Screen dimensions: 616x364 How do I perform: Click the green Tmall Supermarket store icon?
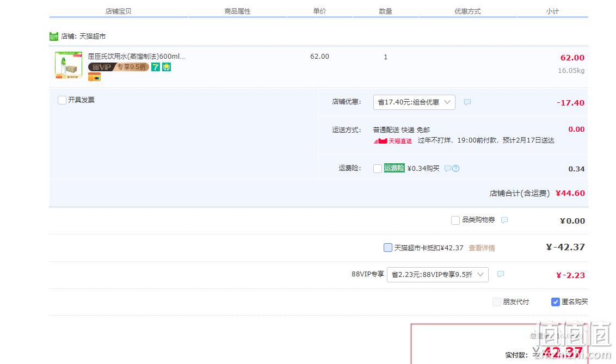click(x=54, y=36)
